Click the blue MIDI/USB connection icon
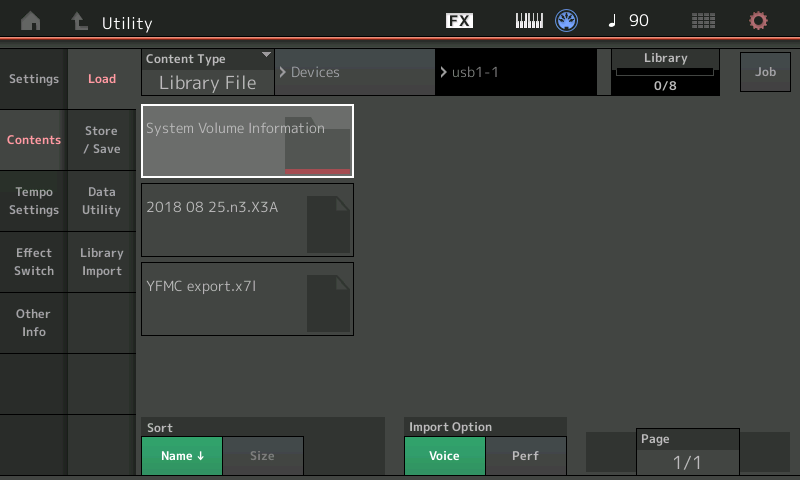 coord(567,21)
